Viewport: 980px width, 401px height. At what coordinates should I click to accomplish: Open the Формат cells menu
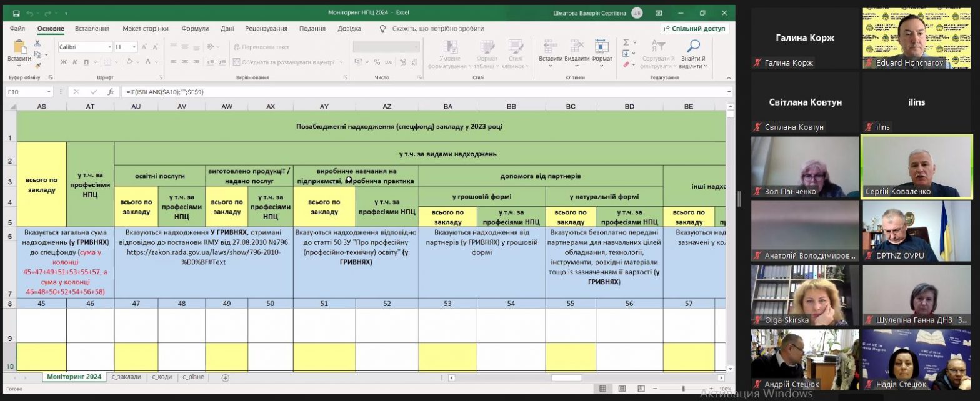(602, 54)
